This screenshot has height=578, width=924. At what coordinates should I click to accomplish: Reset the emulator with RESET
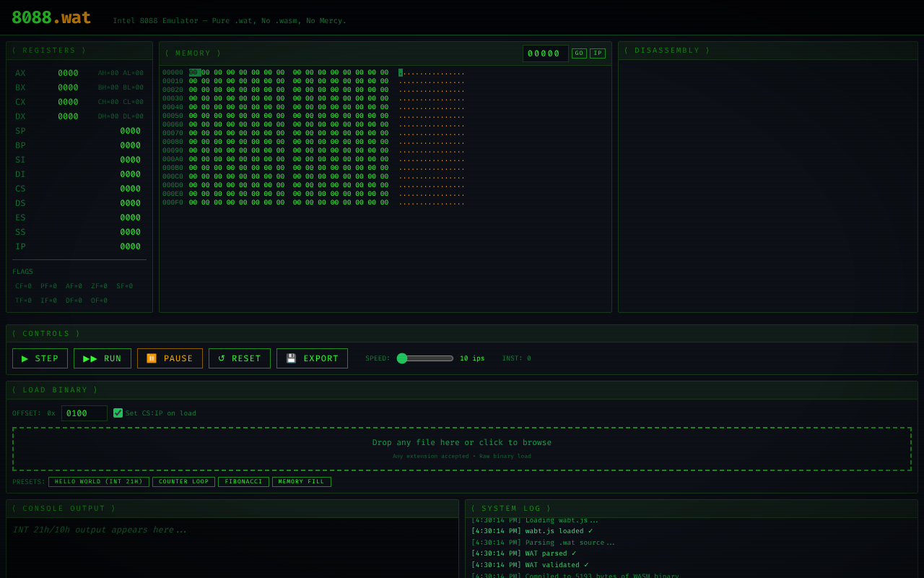pyautogui.click(x=240, y=358)
